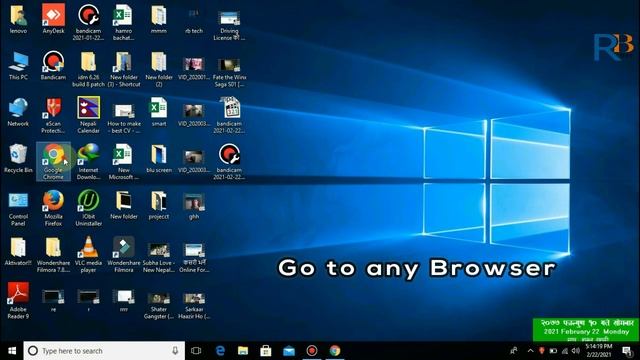Open Google Chrome desktop shortcut
This screenshot has height=360, width=640.
53,162
